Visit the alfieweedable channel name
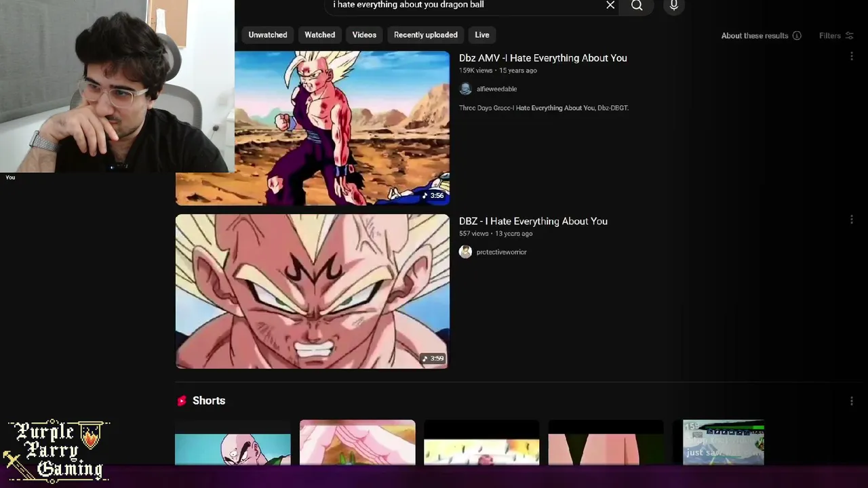868x488 pixels. 496,89
